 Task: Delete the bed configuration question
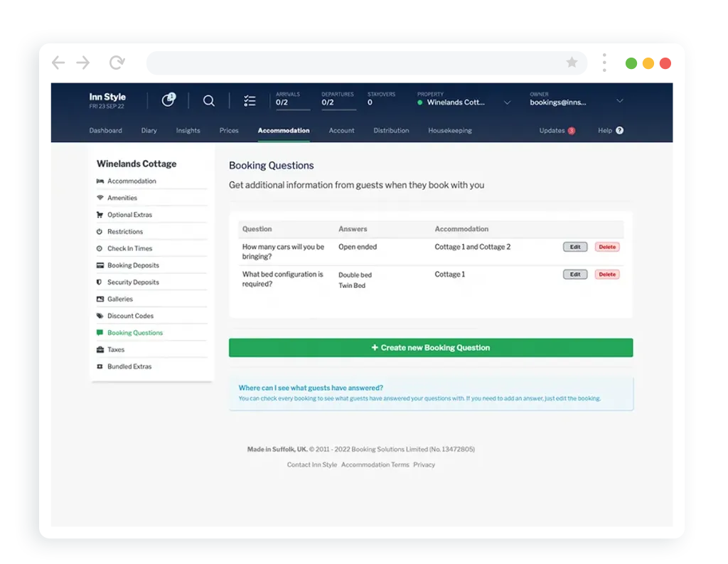point(607,275)
